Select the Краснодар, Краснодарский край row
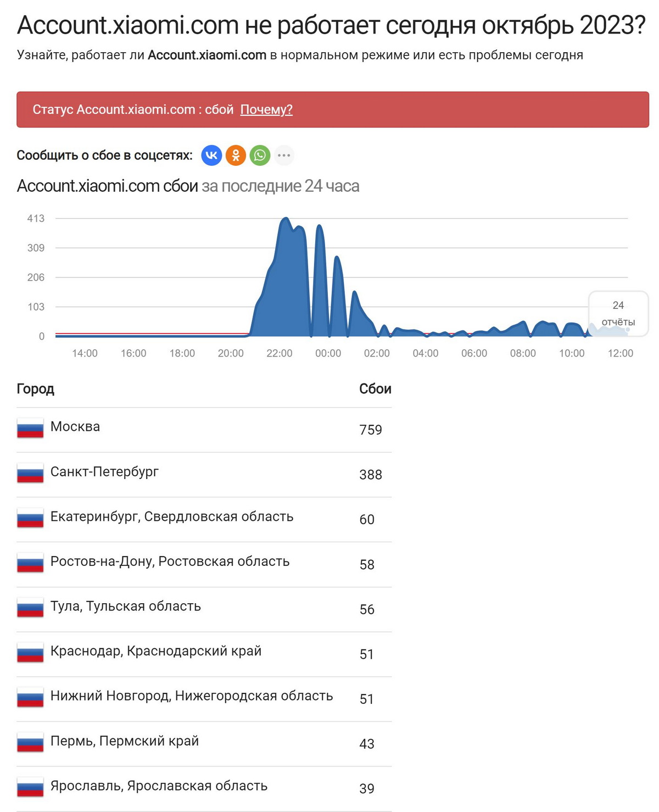Viewport: 659px width, 812px height. 156,651
